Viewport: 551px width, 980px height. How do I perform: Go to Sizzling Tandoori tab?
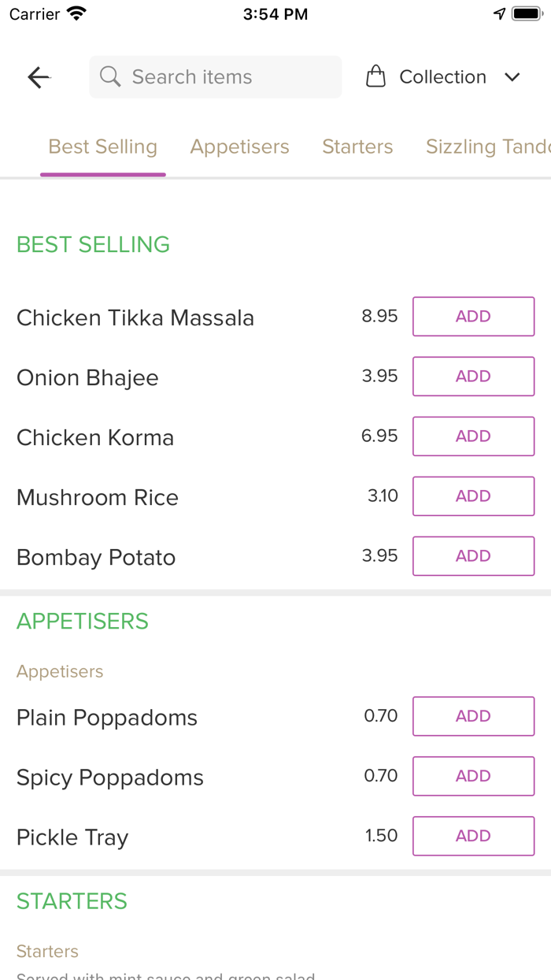click(x=486, y=147)
